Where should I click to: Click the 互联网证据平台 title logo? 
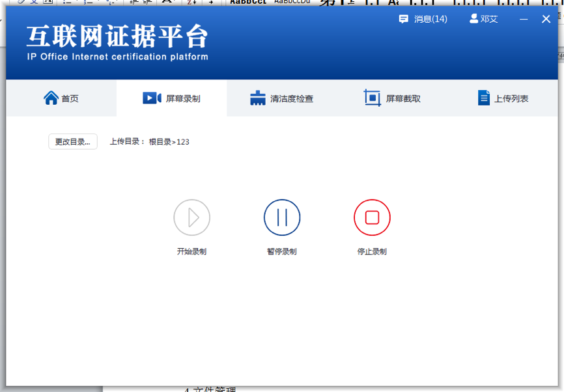[x=117, y=36]
